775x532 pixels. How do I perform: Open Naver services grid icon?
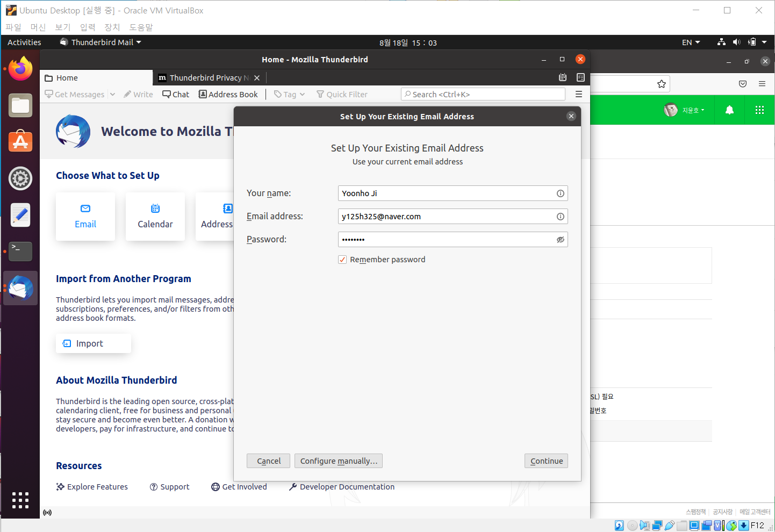(x=759, y=110)
